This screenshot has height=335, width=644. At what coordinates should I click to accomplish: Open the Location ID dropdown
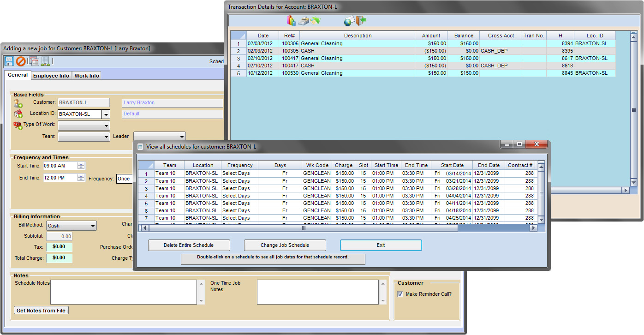(106, 114)
